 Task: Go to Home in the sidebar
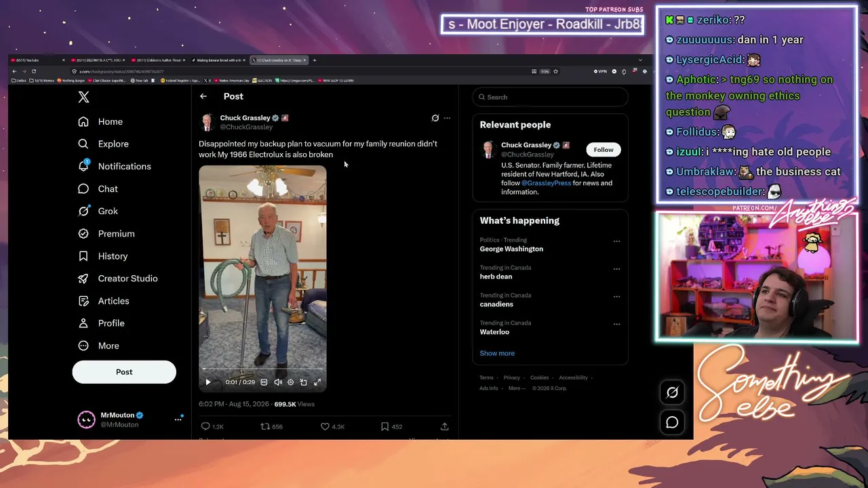(x=100, y=121)
